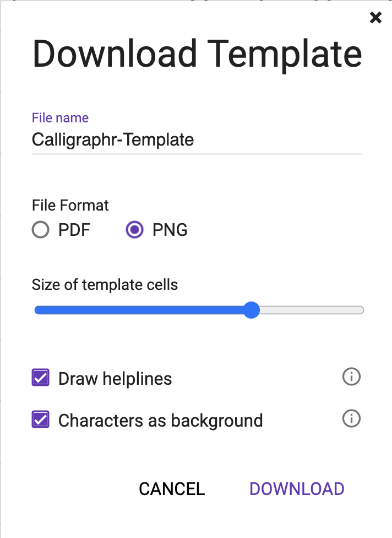Click info icon beside Characters as background

351,419
